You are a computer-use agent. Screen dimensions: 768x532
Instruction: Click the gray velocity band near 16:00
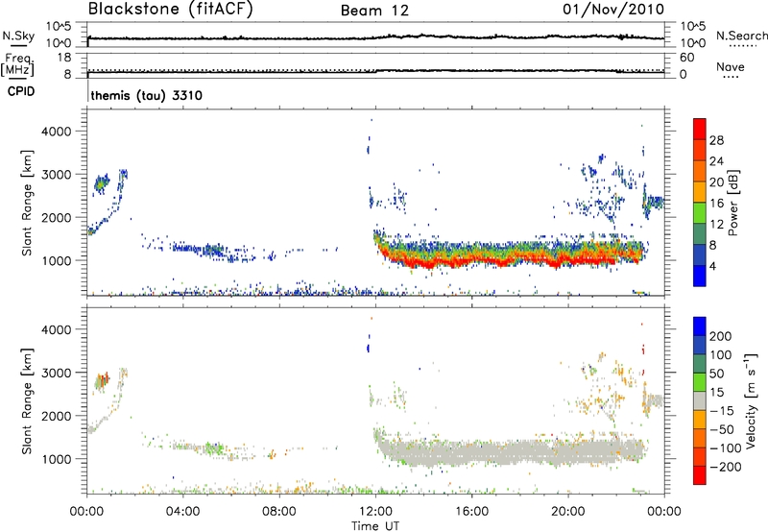(x=471, y=451)
